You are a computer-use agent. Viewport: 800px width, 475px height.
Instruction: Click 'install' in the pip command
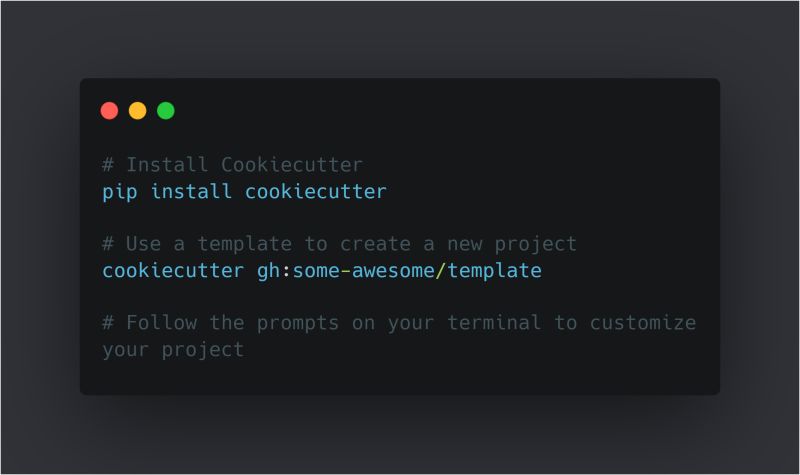pyautogui.click(x=191, y=192)
